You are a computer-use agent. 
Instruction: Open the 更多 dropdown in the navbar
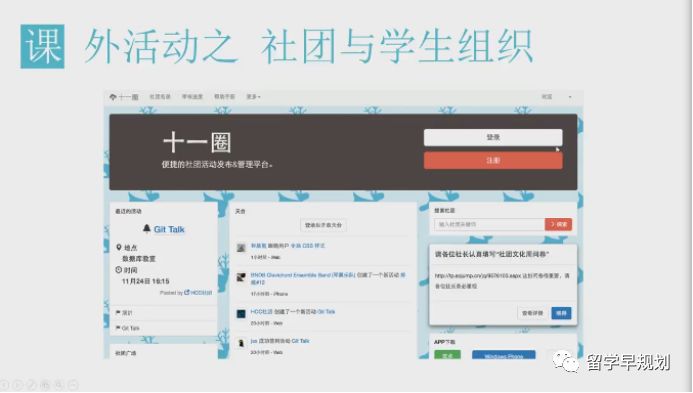pyautogui.click(x=253, y=96)
